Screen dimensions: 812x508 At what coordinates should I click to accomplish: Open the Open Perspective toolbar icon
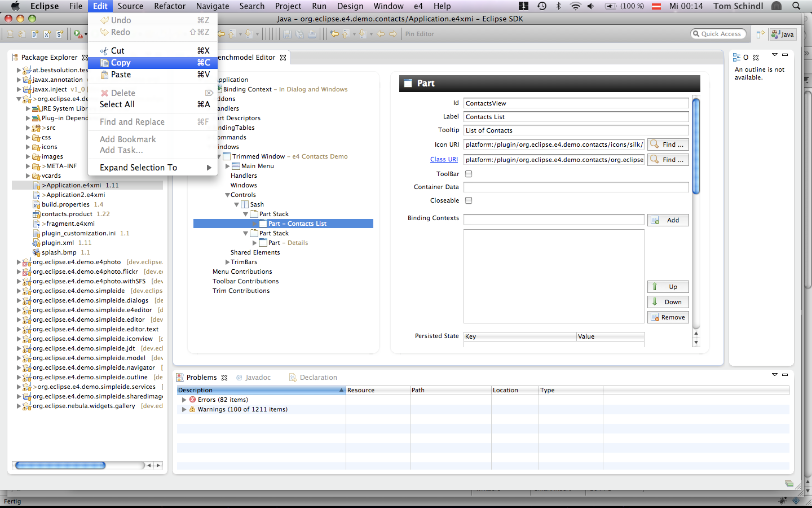click(x=760, y=34)
